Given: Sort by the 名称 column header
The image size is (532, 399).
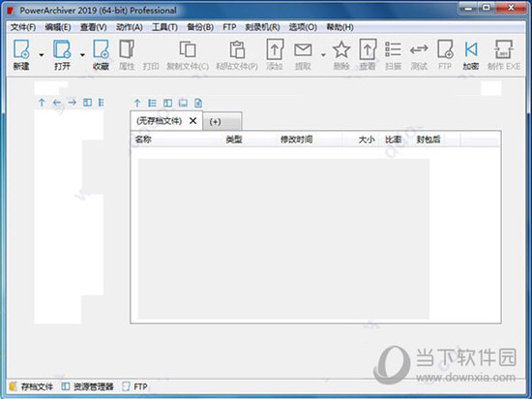Looking at the screenshot, I should click(143, 139).
